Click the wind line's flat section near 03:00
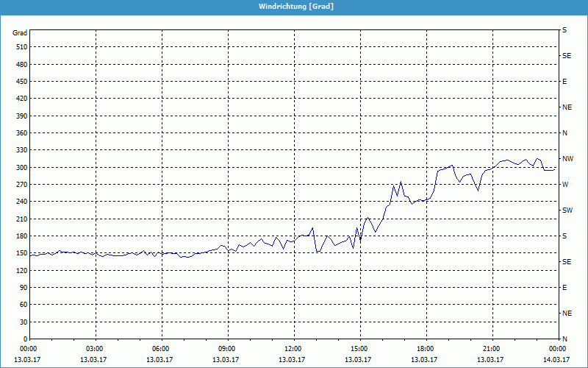This screenshot has width=588, height=368. 96,254
